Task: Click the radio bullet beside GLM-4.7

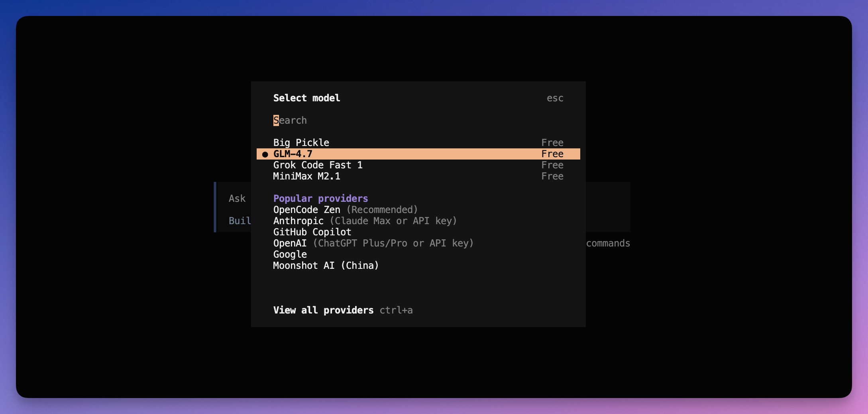Action: pyautogui.click(x=264, y=154)
